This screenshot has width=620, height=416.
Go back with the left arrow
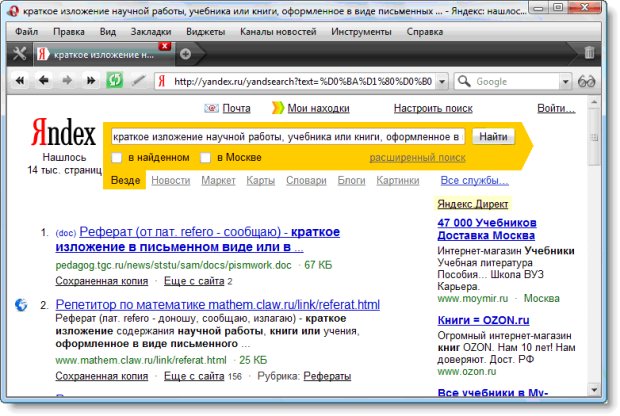point(43,81)
